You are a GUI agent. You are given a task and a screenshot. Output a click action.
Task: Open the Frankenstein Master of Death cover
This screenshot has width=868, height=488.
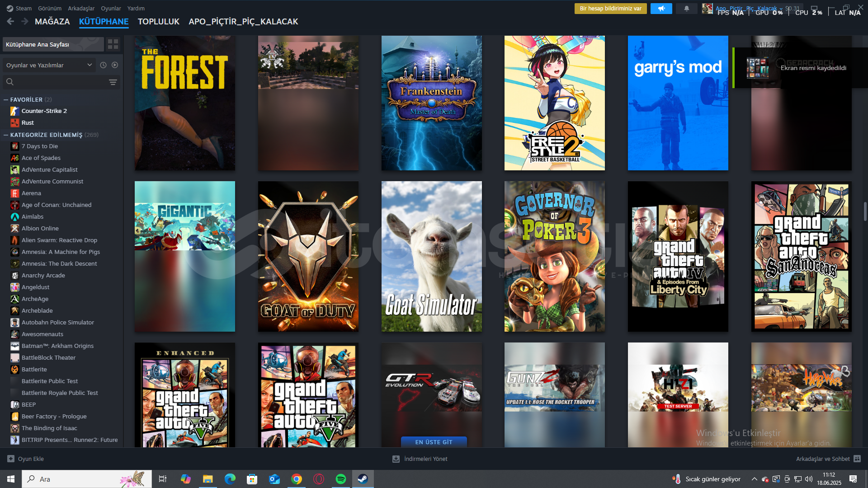coord(432,103)
